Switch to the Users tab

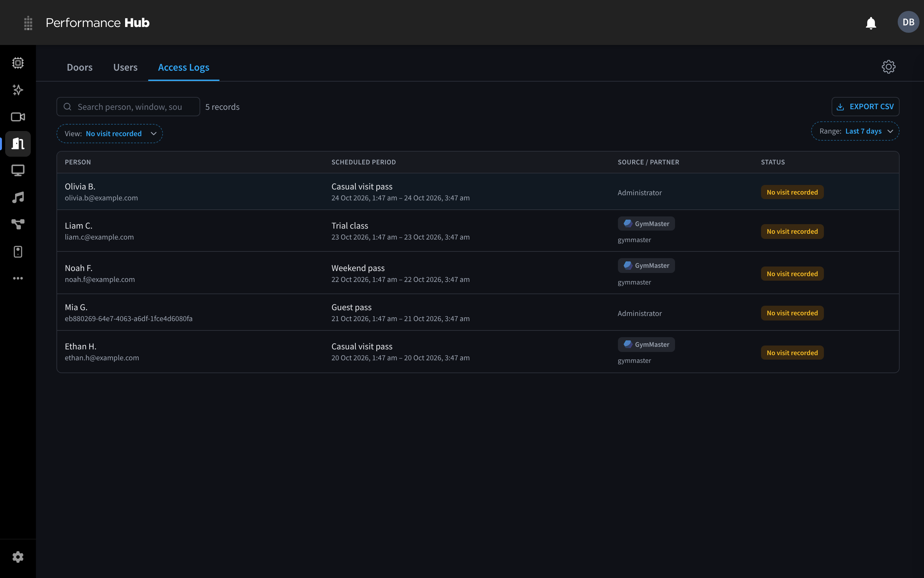tap(125, 67)
